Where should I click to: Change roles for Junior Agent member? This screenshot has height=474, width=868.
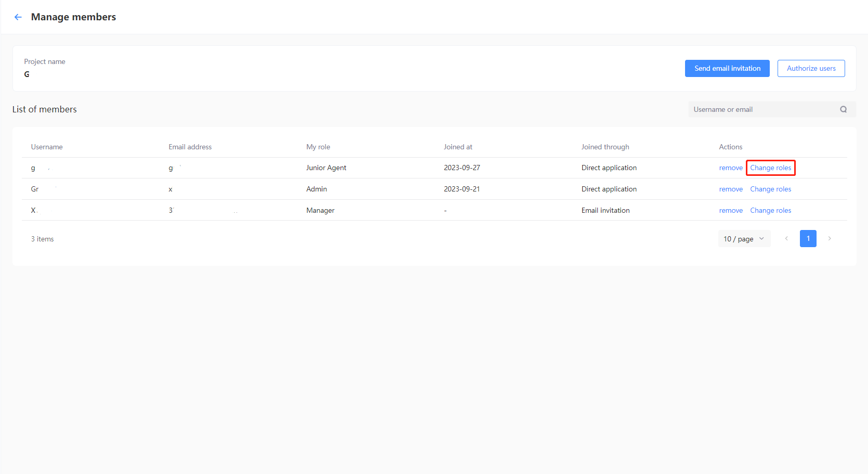771,168
